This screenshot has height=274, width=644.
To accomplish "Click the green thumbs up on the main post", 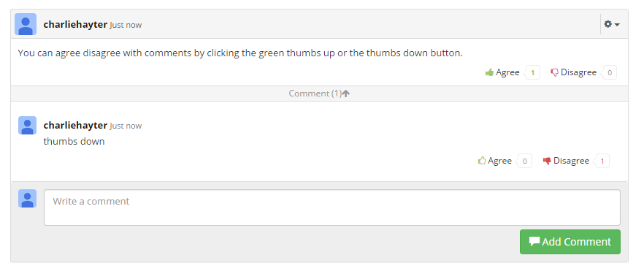I will pos(489,73).
